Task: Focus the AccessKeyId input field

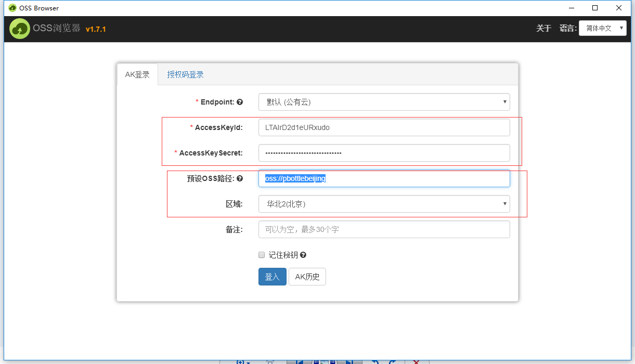Action: pyautogui.click(x=384, y=127)
